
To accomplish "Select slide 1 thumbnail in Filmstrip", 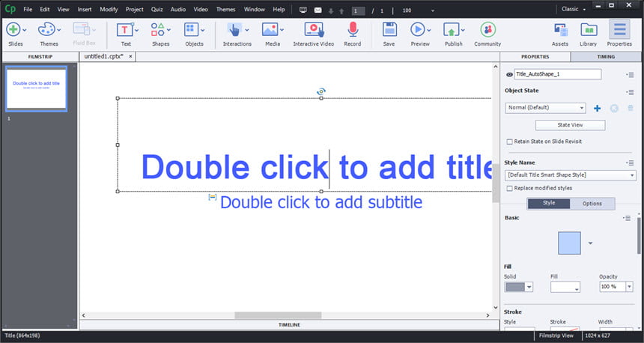I will pos(36,88).
